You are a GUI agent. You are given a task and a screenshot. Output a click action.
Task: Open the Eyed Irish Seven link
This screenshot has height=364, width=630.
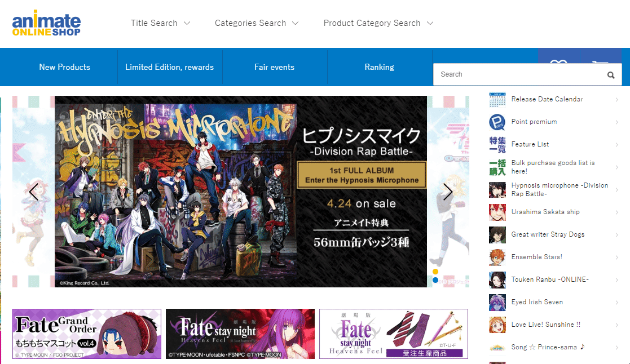(x=537, y=302)
